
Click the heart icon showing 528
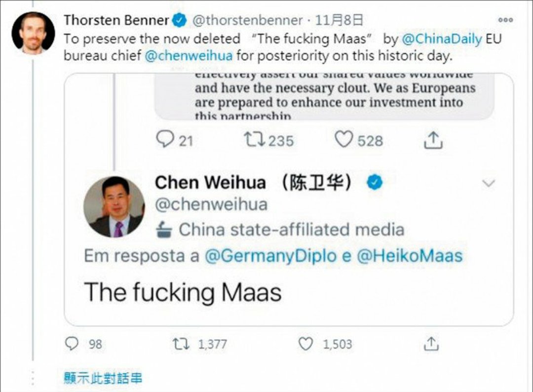click(x=343, y=139)
